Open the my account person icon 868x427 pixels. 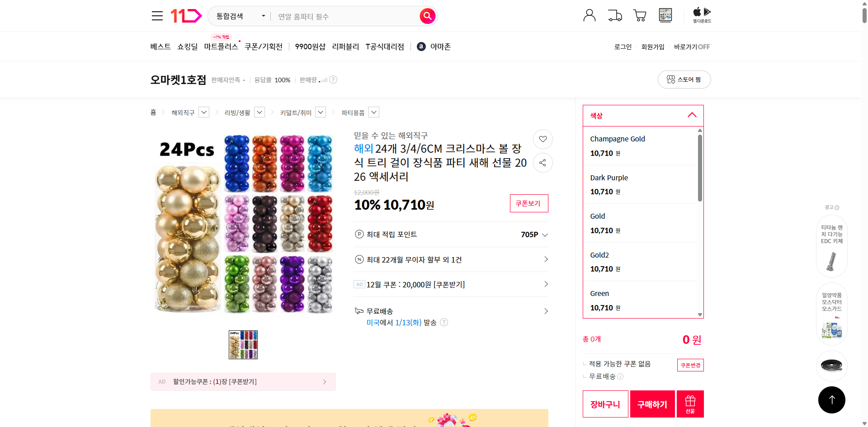coord(589,15)
